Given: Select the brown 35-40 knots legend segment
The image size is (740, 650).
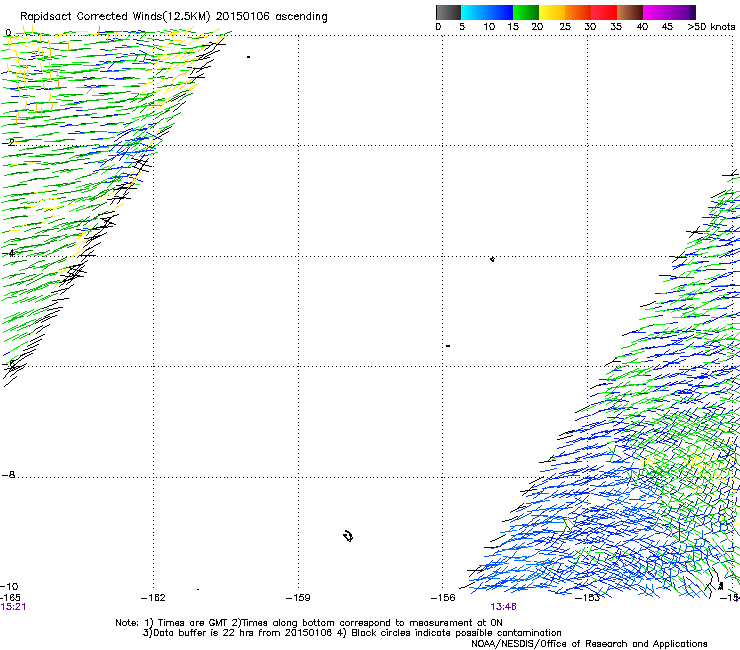Looking at the screenshot, I should (630, 12).
